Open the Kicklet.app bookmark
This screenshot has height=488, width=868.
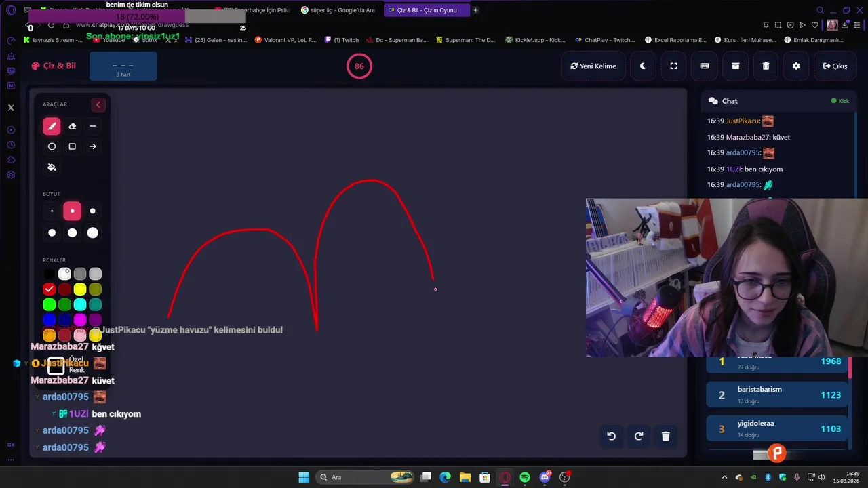pyautogui.click(x=536, y=40)
